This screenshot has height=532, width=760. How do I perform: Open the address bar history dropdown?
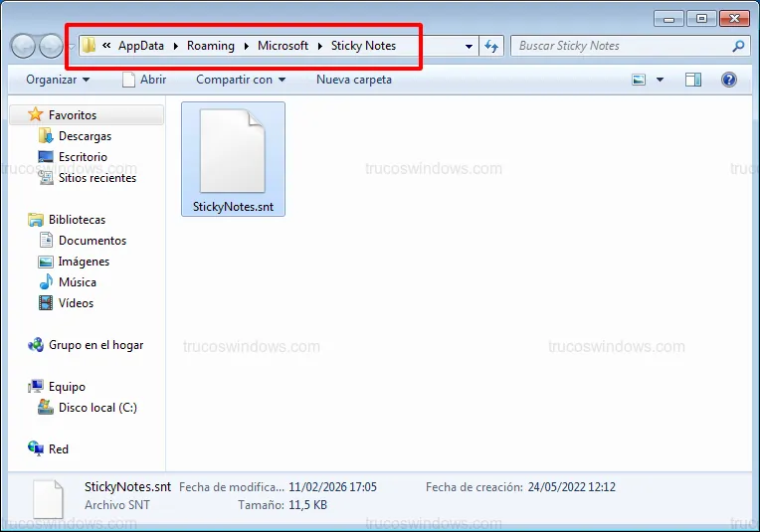[470, 46]
